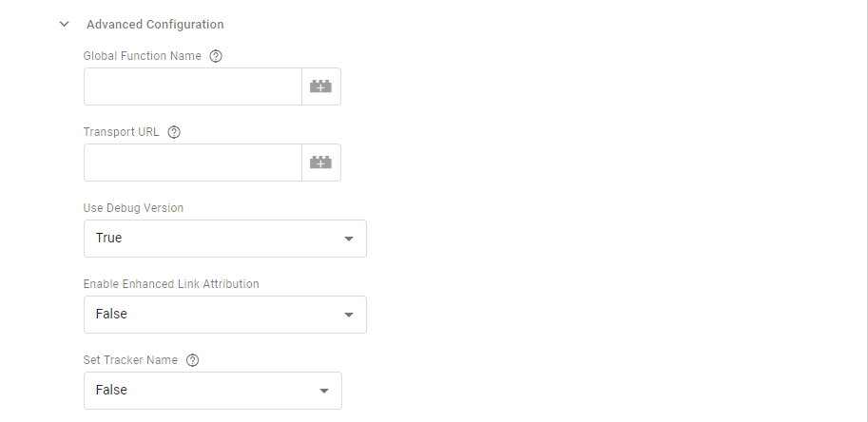
Task: View help for Set Tracker Name
Action: (193, 360)
